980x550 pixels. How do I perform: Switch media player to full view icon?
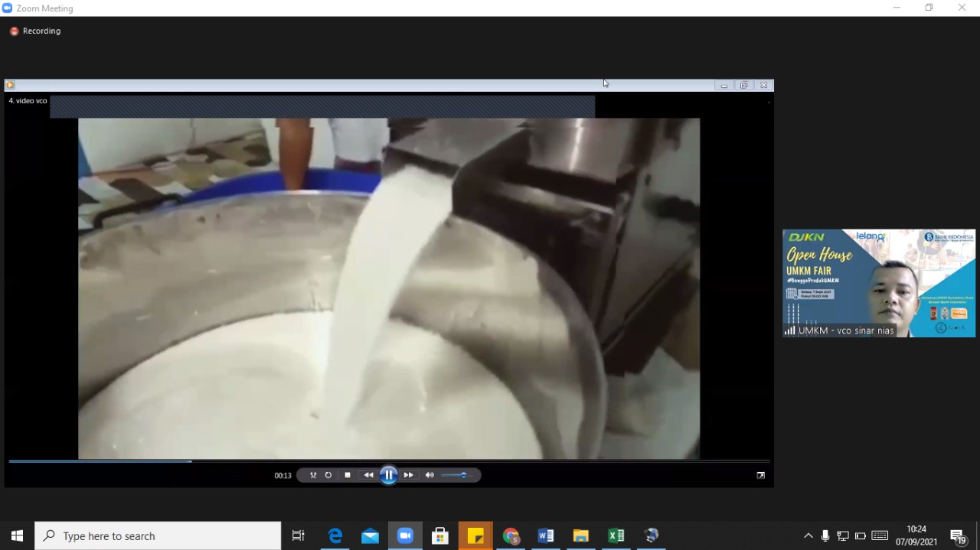760,475
